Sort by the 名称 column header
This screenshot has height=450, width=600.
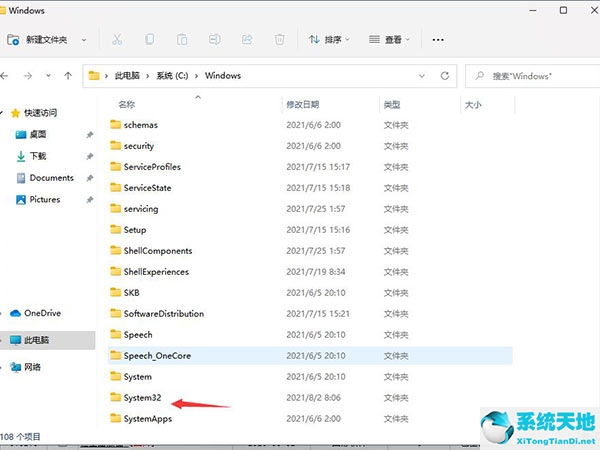tap(127, 104)
